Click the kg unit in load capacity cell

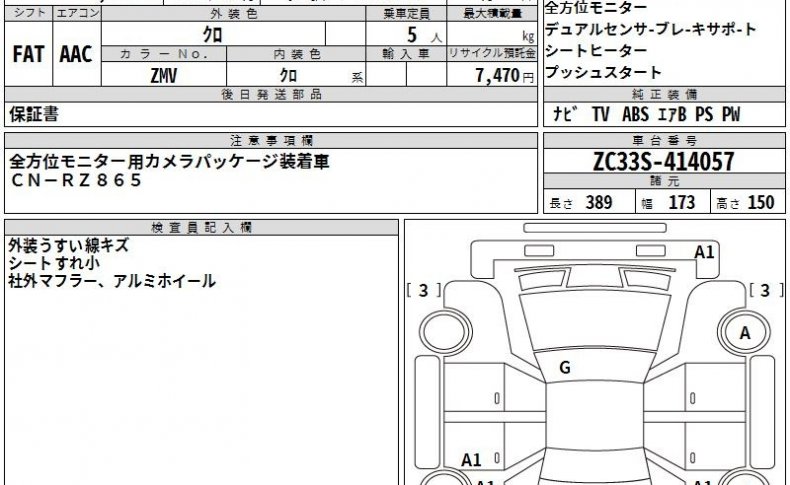528,36
